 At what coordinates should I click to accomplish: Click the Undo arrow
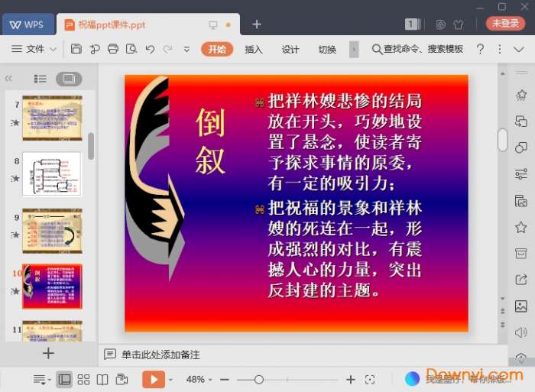point(150,49)
